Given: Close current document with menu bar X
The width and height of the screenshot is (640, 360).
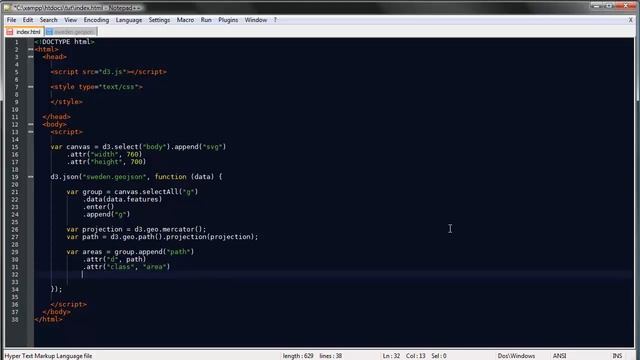Looking at the screenshot, I should tap(631, 20).
